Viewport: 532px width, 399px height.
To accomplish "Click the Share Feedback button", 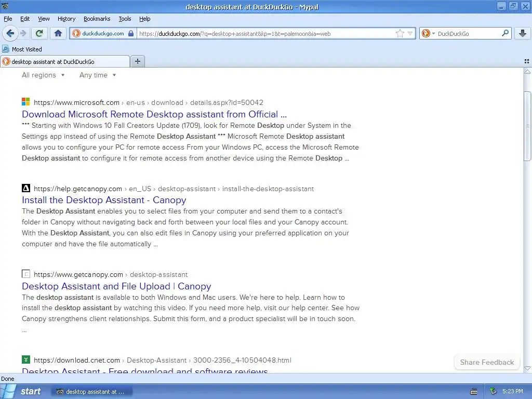I will pos(487,362).
